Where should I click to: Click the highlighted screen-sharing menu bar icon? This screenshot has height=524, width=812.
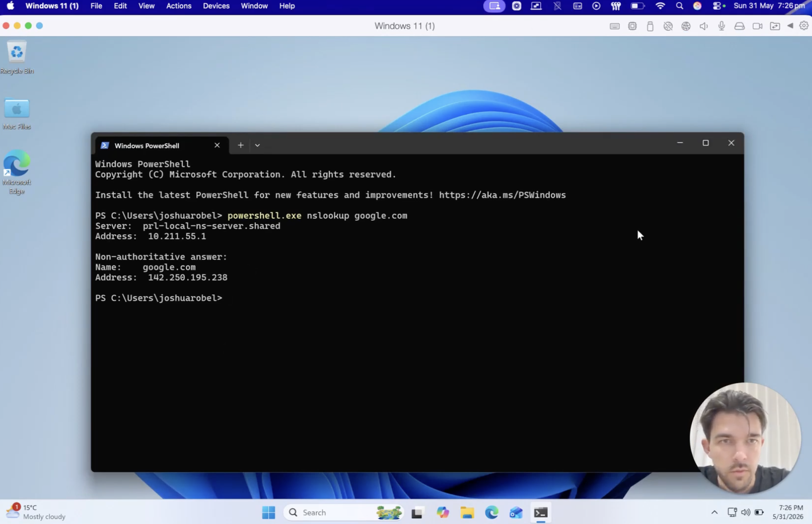click(x=494, y=6)
